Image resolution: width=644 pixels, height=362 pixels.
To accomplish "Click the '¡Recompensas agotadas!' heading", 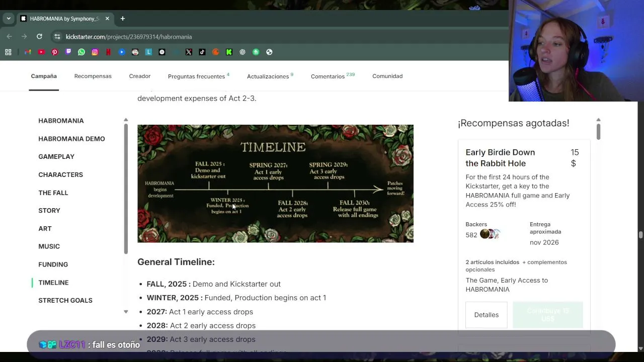I will pos(513,123).
